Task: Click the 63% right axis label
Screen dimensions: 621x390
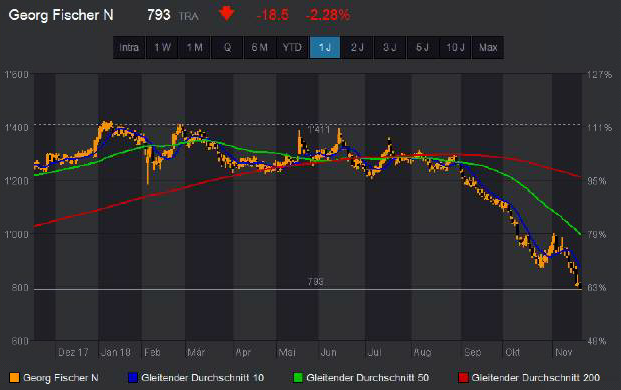Action: [597, 287]
